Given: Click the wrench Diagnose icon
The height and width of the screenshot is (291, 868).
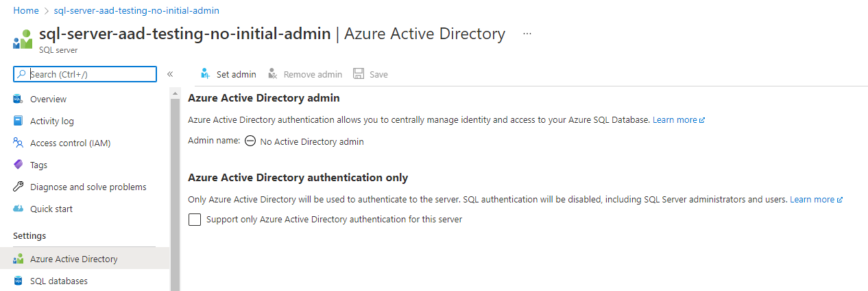Looking at the screenshot, I should (19, 187).
